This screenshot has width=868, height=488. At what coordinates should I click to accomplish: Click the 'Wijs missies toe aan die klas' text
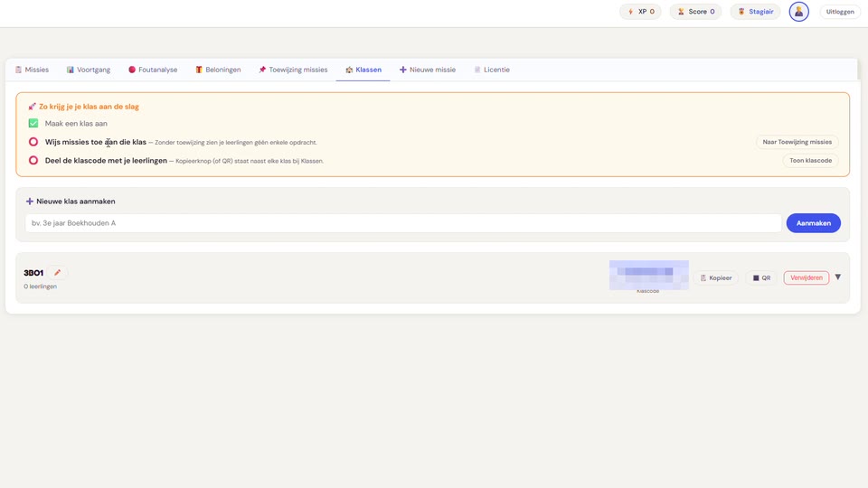(x=95, y=142)
